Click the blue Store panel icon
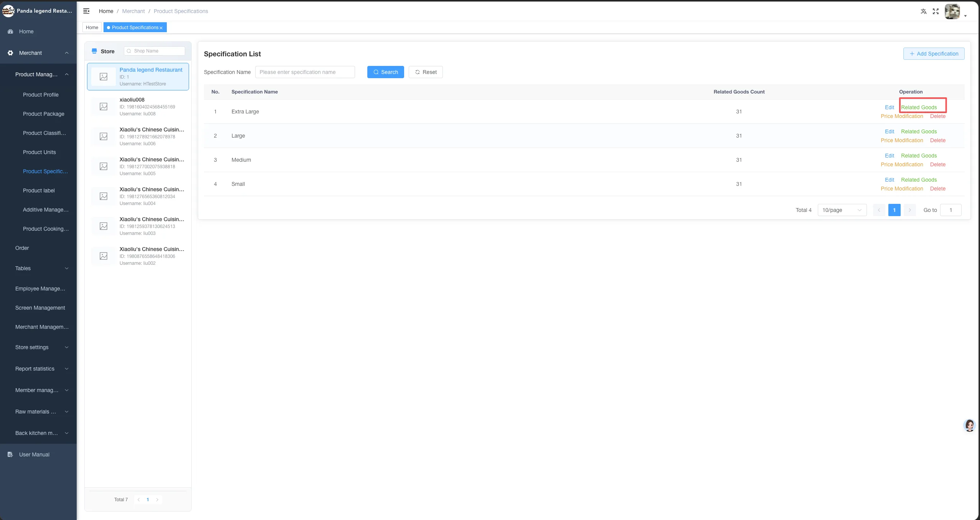The height and width of the screenshot is (520, 980). (94, 51)
